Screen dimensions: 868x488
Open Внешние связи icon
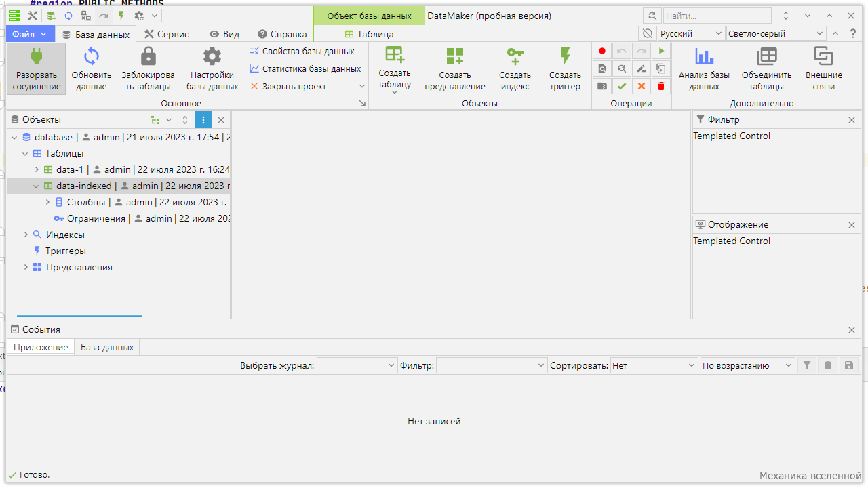click(x=824, y=56)
